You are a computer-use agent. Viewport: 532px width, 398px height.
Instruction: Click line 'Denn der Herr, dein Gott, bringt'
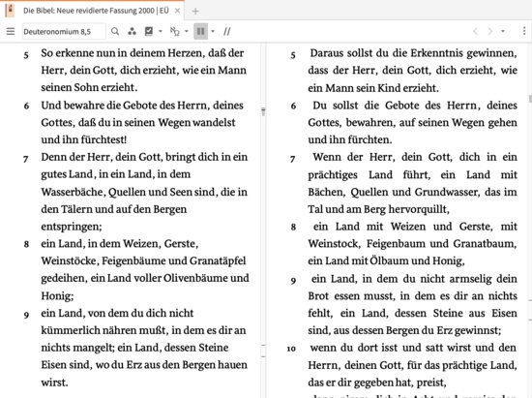pos(144,157)
